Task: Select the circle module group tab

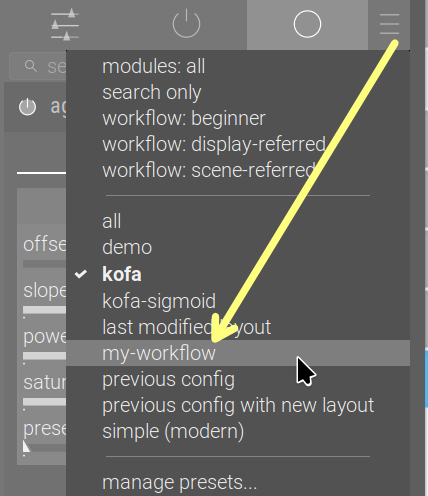Action: point(307,24)
